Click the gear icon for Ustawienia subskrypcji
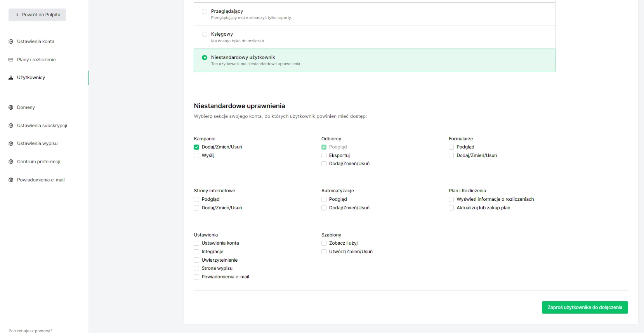The width and height of the screenshot is (644, 333). pyautogui.click(x=11, y=126)
